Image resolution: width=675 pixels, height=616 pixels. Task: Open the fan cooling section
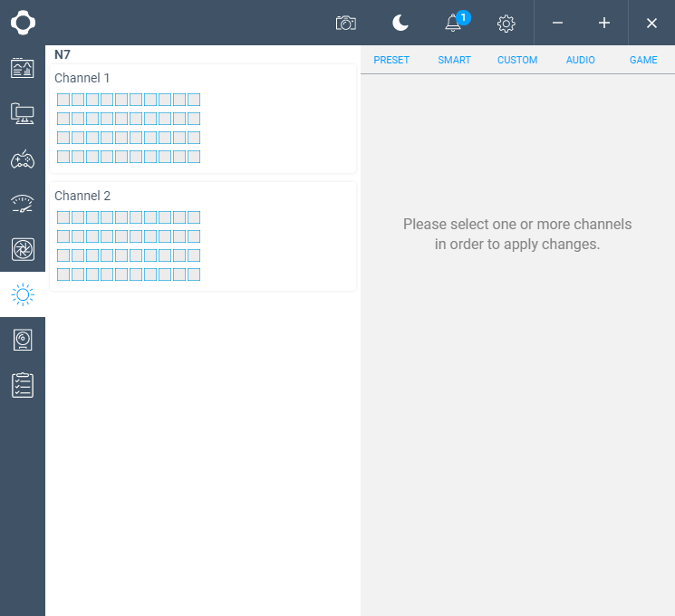click(23, 249)
